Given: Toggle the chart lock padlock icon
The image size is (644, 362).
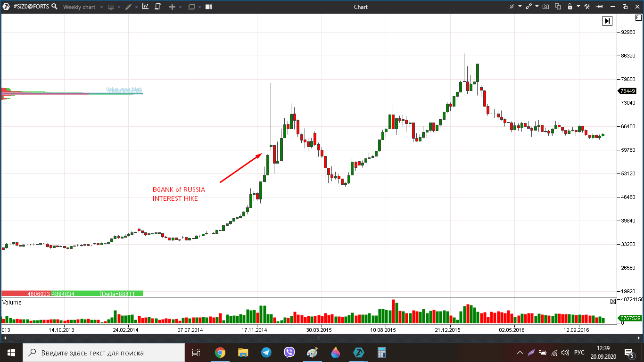Looking at the screenshot, I should tap(570, 7).
